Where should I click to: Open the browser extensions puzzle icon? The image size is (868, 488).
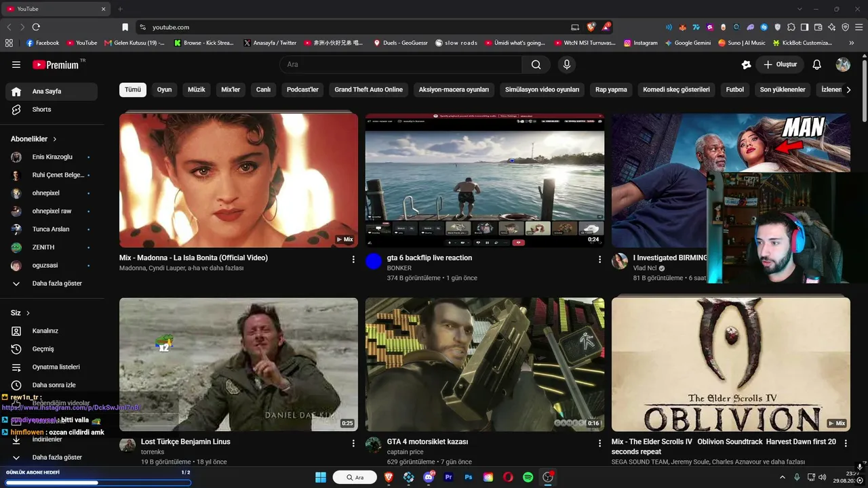(x=791, y=27)
